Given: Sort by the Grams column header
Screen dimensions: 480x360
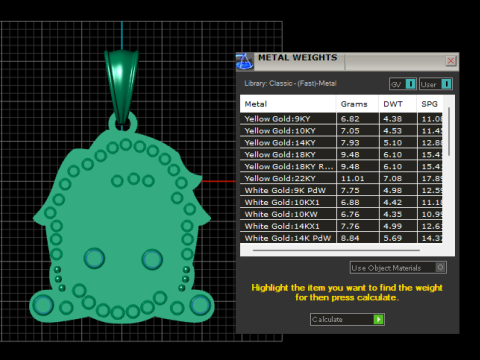Looking at the screenshot, I should [x=357, y=104].
